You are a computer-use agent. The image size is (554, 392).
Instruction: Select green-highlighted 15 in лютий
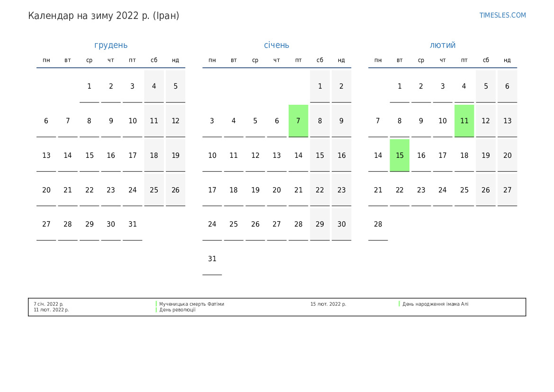coord(400,155)
